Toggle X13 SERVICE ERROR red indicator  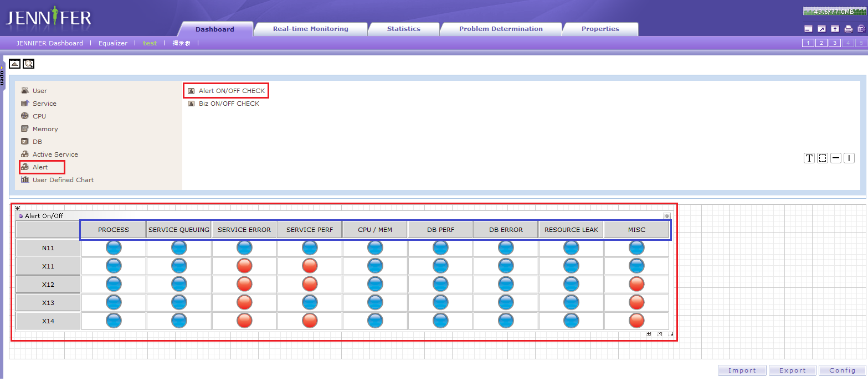point(244,303)
